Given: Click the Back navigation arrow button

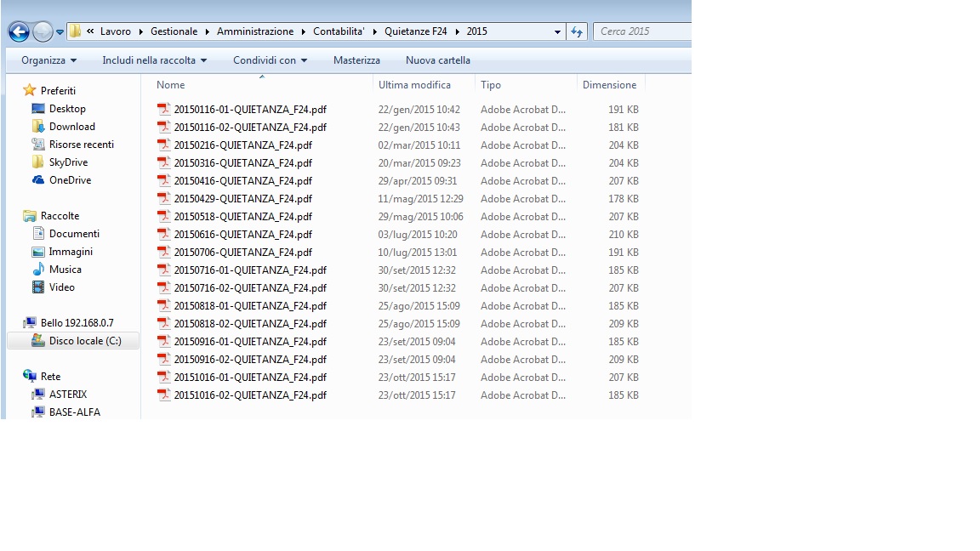Looking at the screenshot, I should tap(19, 32).
